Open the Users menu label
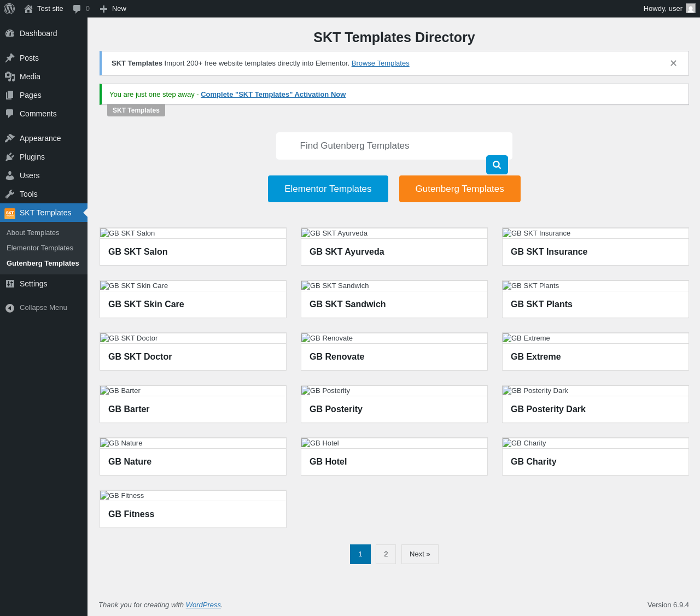This screenshot has height=616, width=700. [x=30, y=175]
